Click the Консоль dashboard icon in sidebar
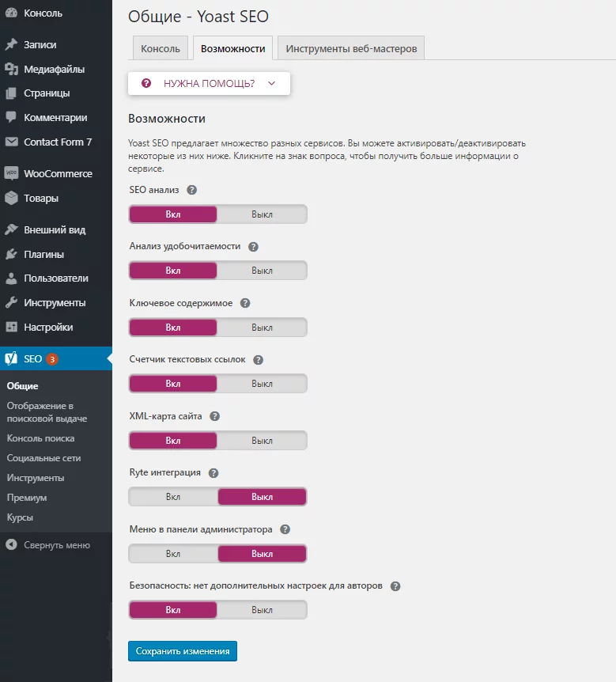 (x=11, y=13)
